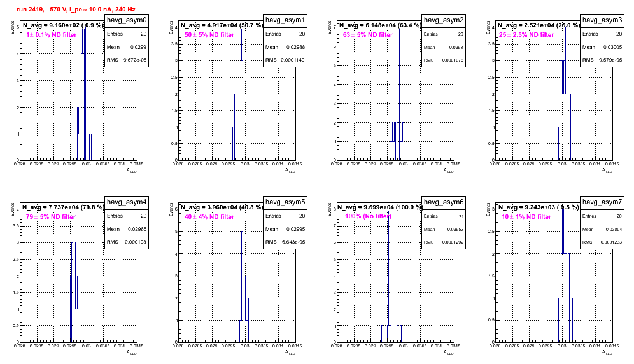Click the 'N_avg = 3.960e+04' label
Image resolution: width=634 pixels, height=364 pixels.
pos(222,207)
